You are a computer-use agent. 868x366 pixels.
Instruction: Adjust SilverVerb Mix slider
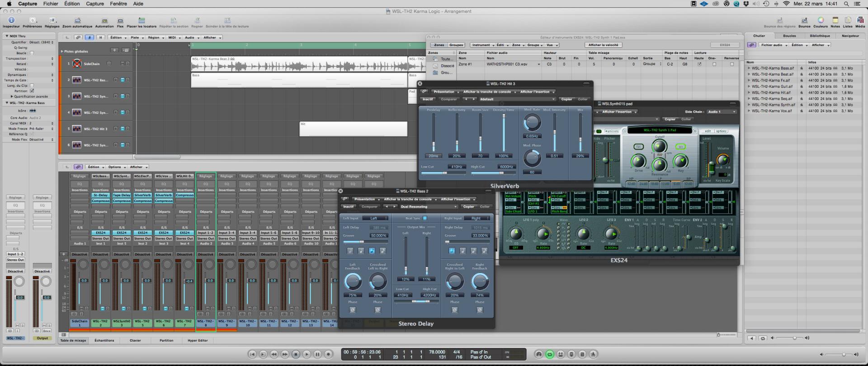coord(580,132)
